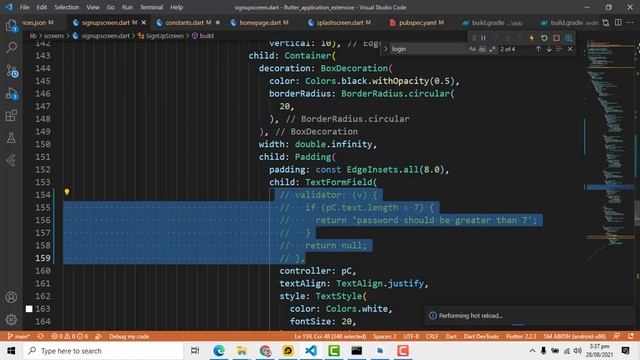The image size is (640, 360).
Task: Click the Synchronize Changes icon in status bar
Action: 40,336
